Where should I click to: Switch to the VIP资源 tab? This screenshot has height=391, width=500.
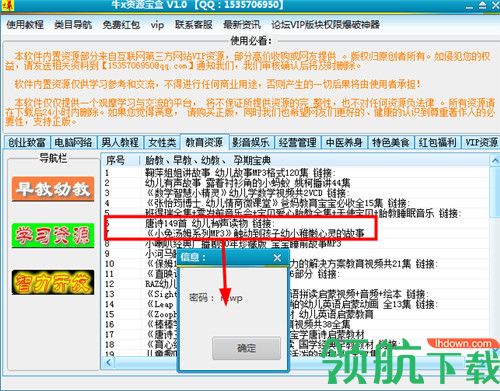[481, 143]
